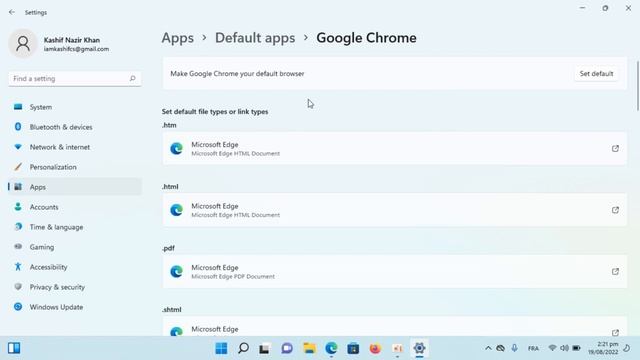Show hidden system tray icons
The height and width of the screenshot is (360, 640).
(488, 348)
